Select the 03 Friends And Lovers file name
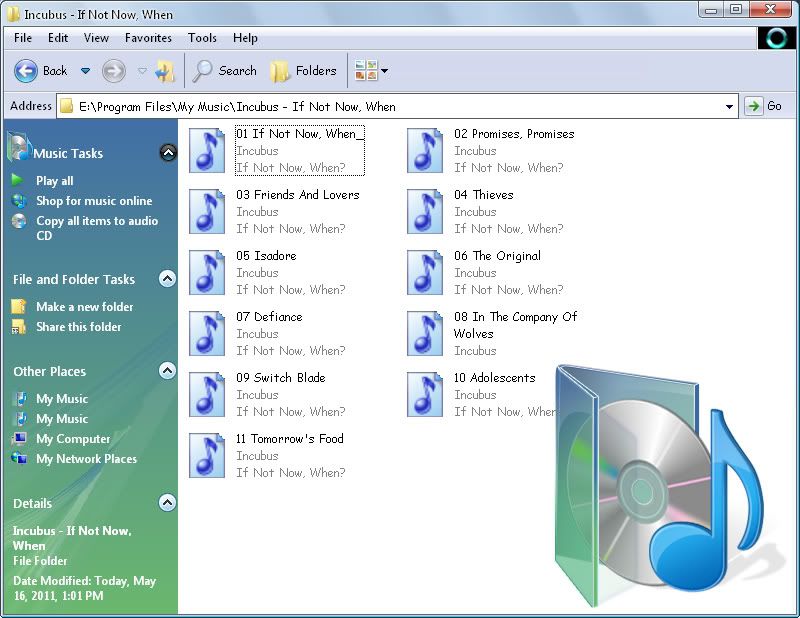This screenshot has width=800, height=618. point(297,195)
